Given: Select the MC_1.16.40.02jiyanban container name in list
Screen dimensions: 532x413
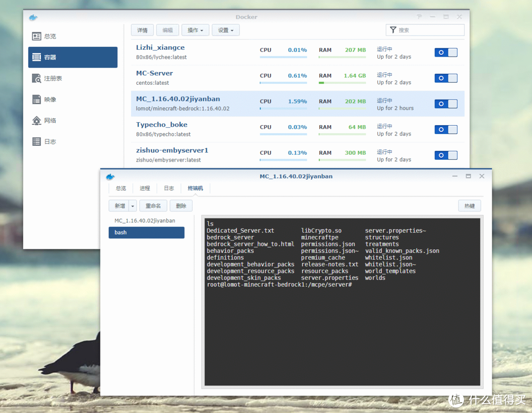Looking at the screenshot, I should click(x=178, y=99).
